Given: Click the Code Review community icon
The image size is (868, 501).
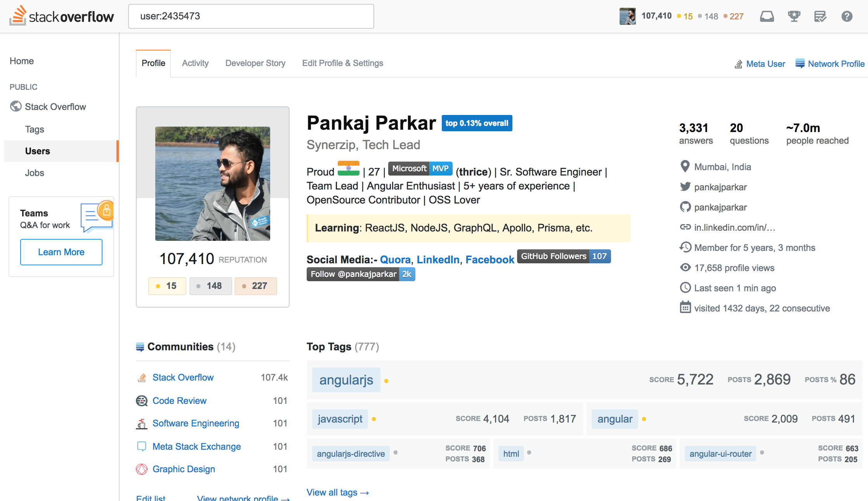Looking at the screenshot, I should (x=142, y=401).
